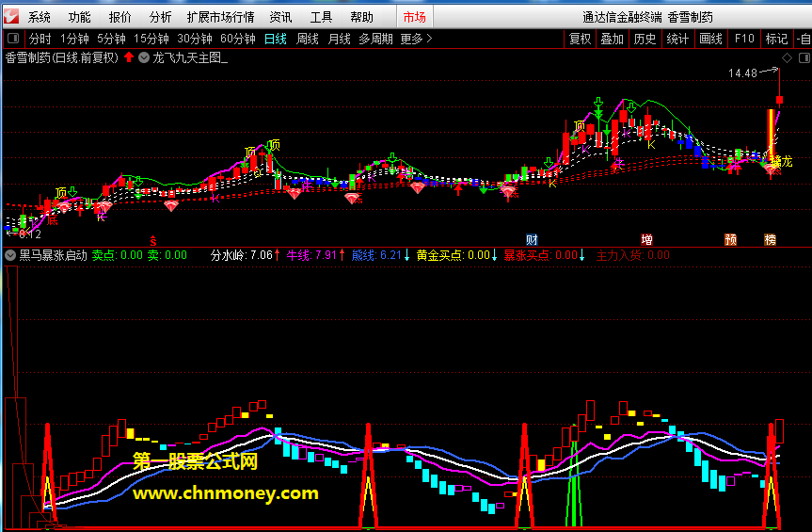
Task: Select the 15分钟 period
Action: click(x=151, y=39)
